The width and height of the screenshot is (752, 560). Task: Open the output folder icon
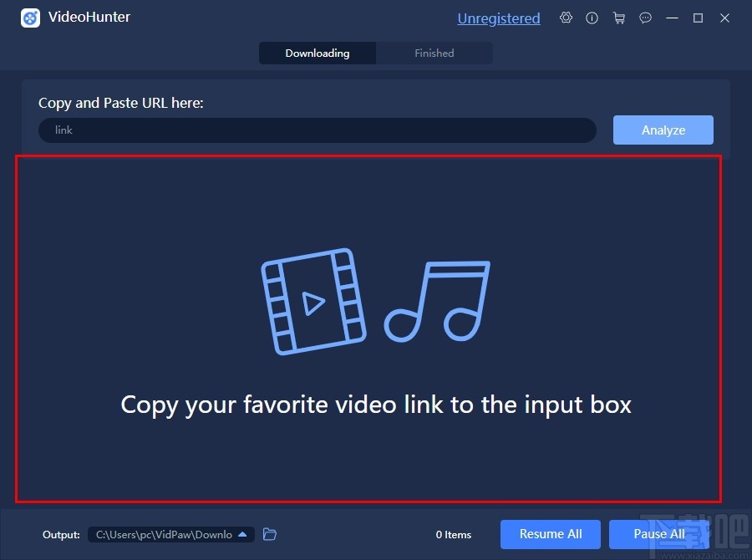point(269,534)
